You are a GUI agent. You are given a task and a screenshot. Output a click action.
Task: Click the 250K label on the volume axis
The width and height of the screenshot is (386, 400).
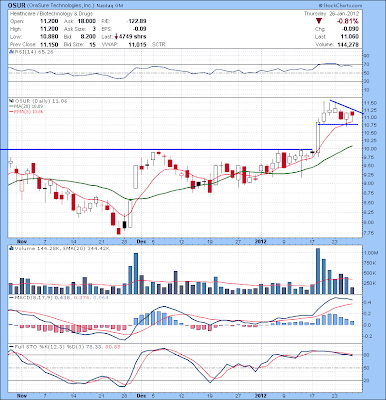pos(371,283)
